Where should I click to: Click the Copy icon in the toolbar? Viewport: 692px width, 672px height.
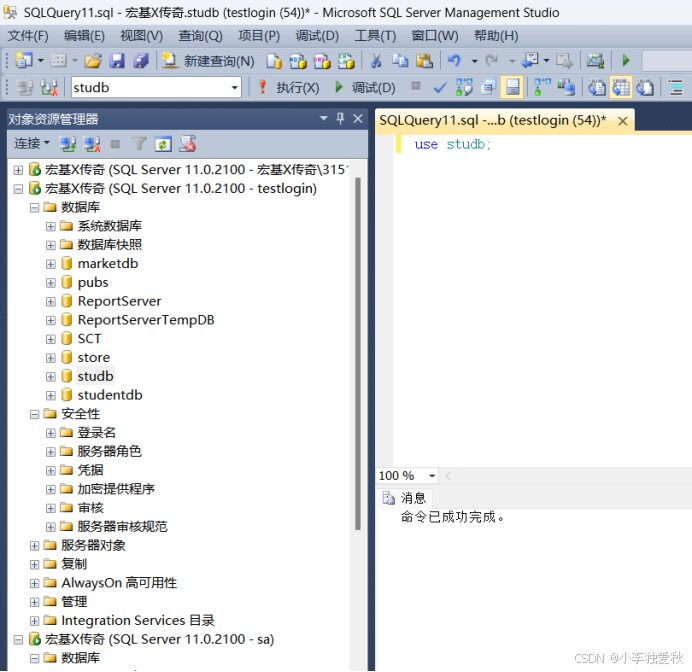[400, 61]
